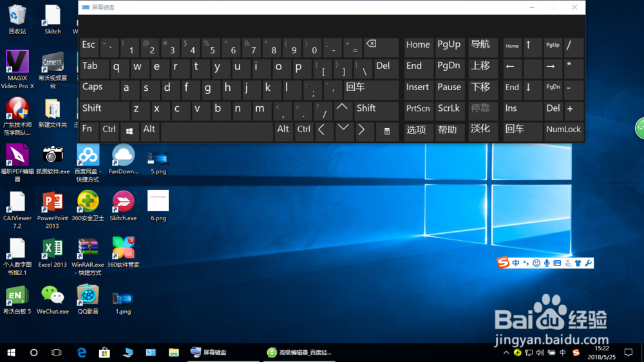Open Microsoft Store from taskbar
This screenshot has height=362, width=644.
(104, 352)
